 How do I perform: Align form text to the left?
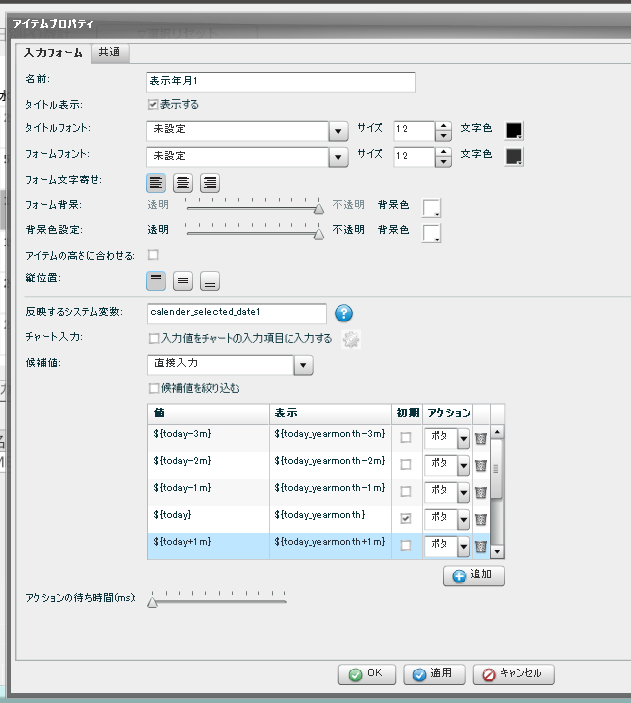156,183
